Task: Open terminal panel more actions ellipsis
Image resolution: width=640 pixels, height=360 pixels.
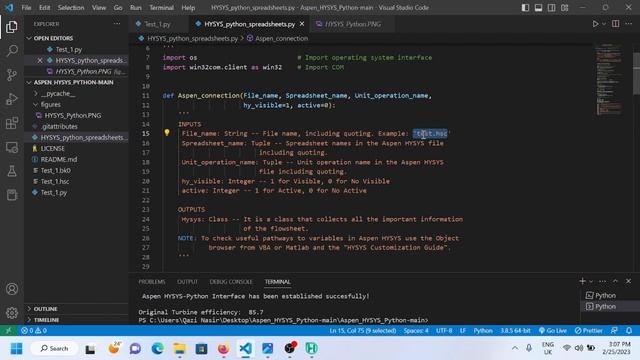Action: 602,281
